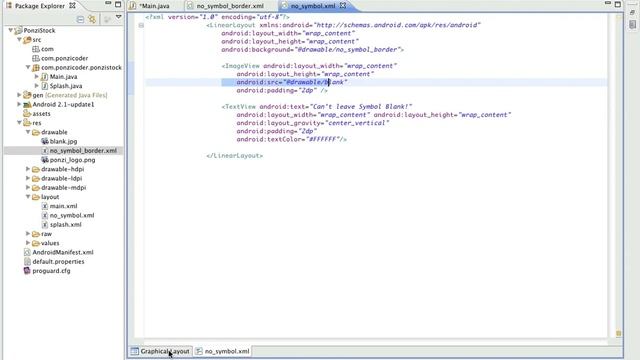Select default.properties file

pyautogui.click(x=54, y=262)
